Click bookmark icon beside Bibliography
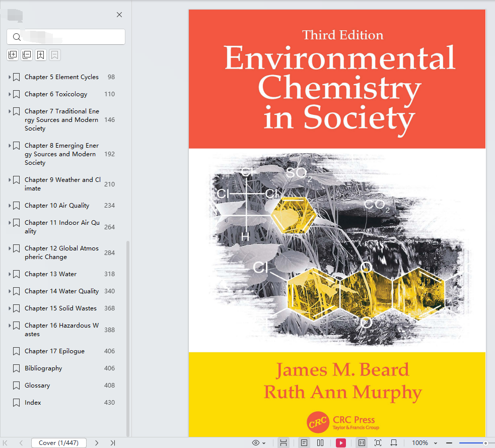495x448 pixels. [x=16, y=368]
